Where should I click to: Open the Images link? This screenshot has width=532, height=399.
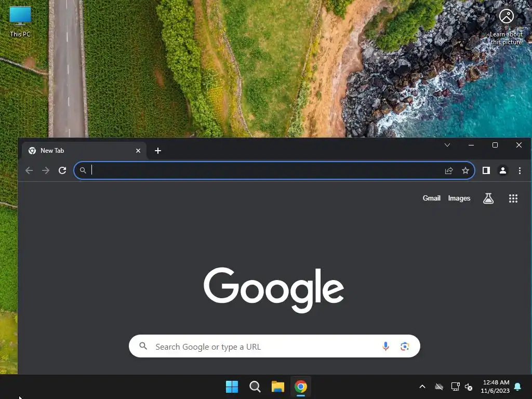tap(459, 198)
